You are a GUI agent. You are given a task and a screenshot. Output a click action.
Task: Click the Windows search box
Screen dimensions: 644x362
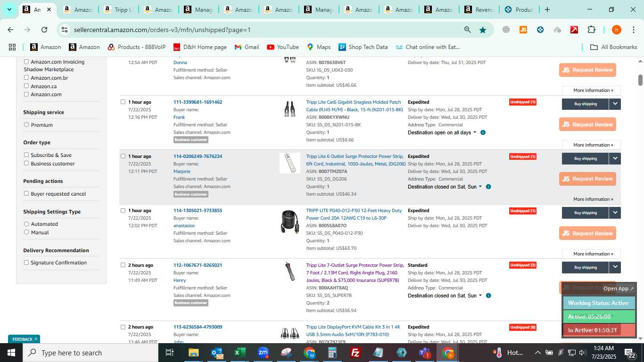pyautogui.click(x=91, y=353)
